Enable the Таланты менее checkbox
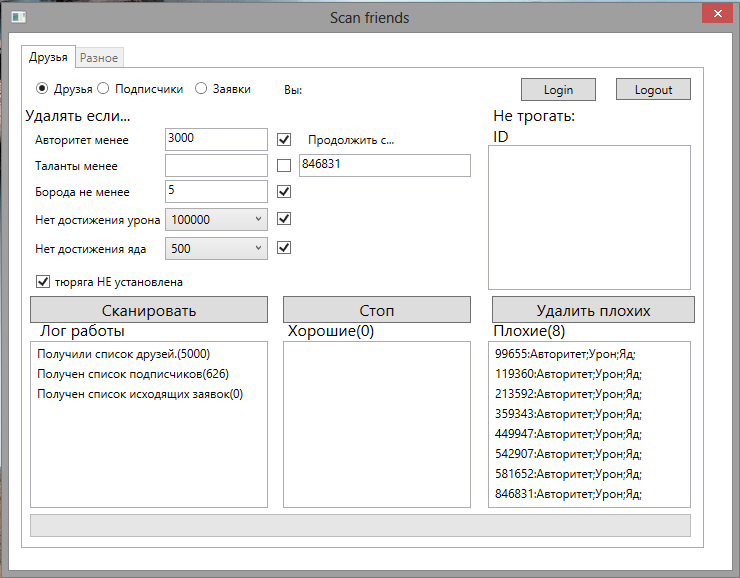 284,165
